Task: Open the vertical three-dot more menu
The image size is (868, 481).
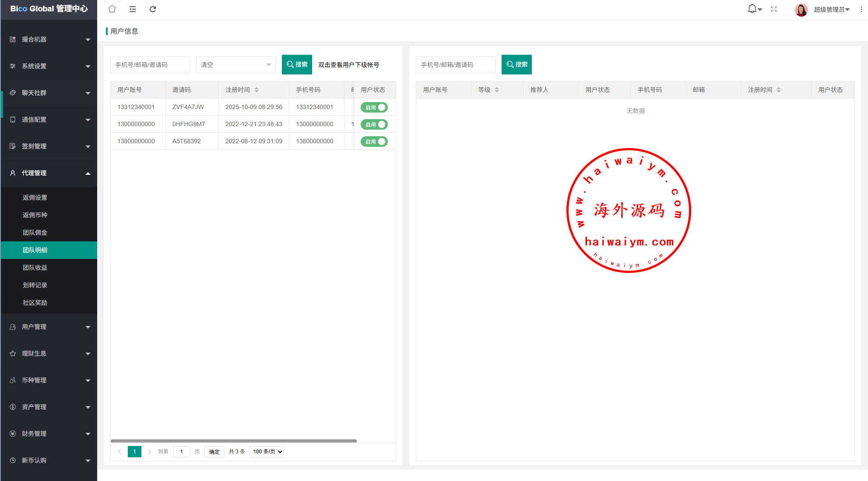Action: pyautogui.click(x=861, y=9)
